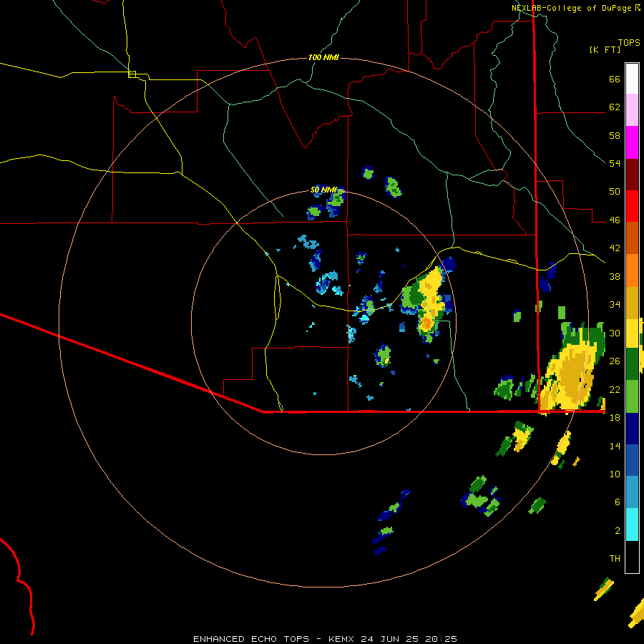Click the "6" legend value
644x644 pixels.
pyautogui.click(x=618, y=502)
